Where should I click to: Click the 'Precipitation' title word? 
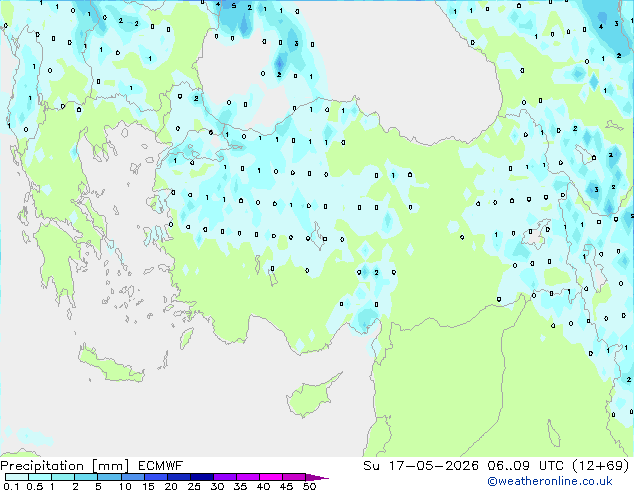42,466
